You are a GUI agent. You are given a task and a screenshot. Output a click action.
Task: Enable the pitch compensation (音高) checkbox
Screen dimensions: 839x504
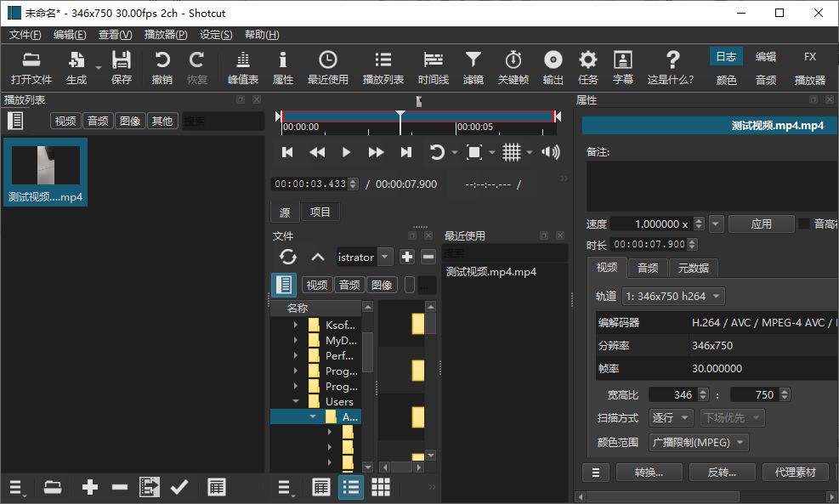tap(803, 224)
